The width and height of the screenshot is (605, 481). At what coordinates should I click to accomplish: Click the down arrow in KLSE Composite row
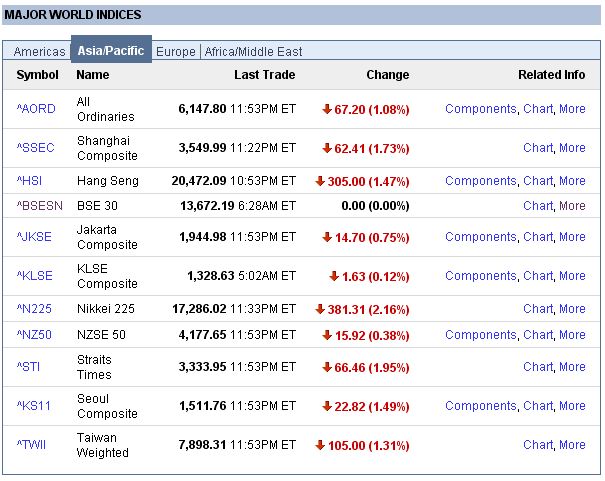click(x=333, y=276)
